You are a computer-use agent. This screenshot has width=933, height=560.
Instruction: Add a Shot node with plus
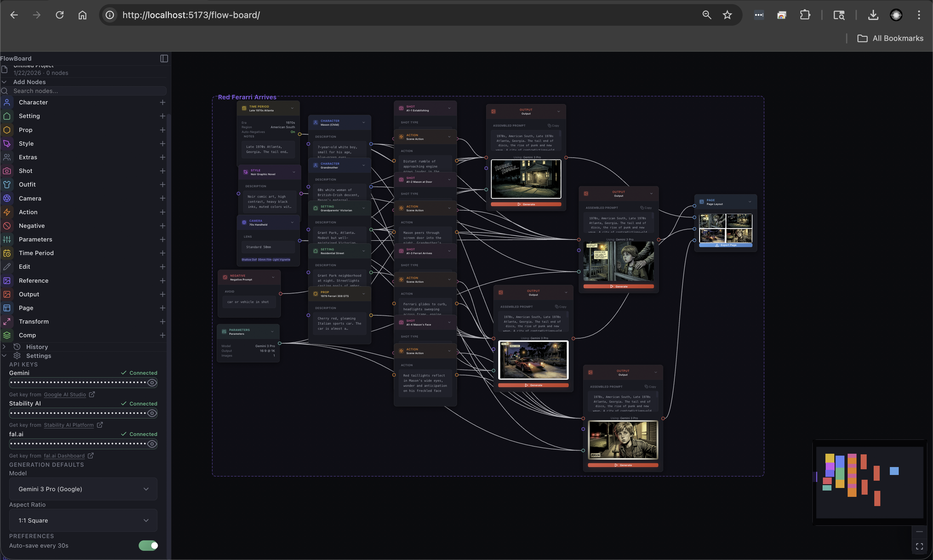click(162, 171)
